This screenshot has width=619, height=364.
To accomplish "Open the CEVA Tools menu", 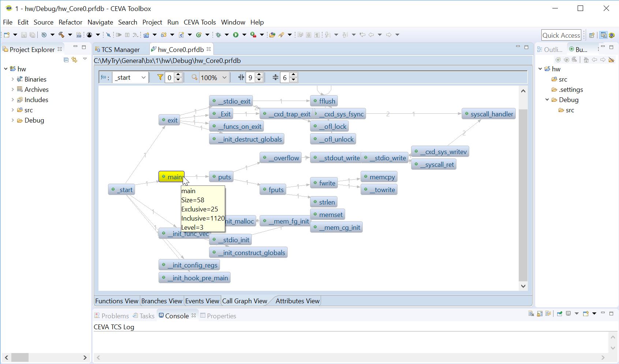I will [200, 22].
